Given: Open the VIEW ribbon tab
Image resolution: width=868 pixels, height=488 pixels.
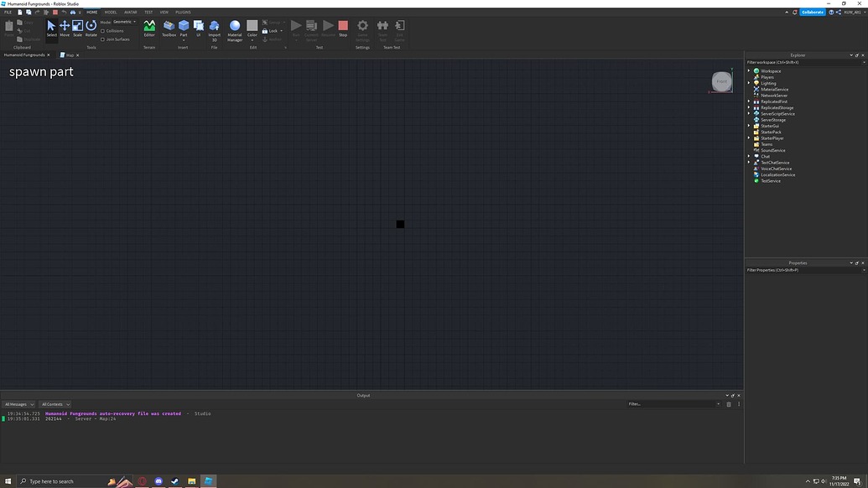Looking at the screenshot, I should coord(164,12).
